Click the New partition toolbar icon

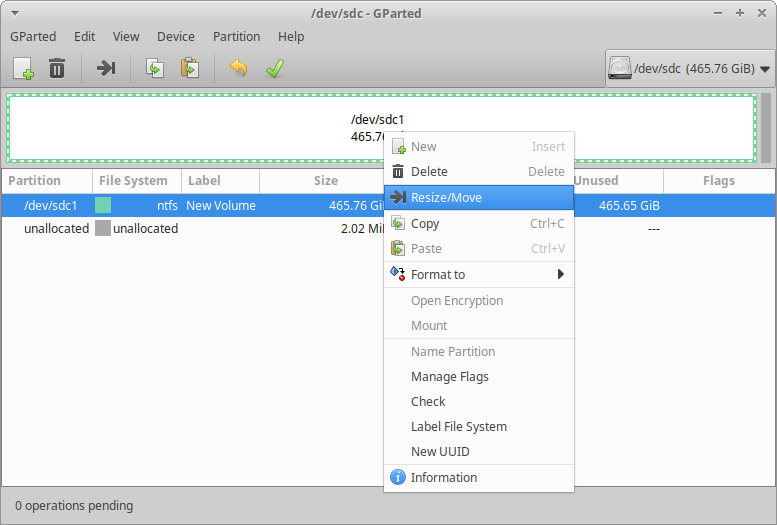(x=23, y=68)
